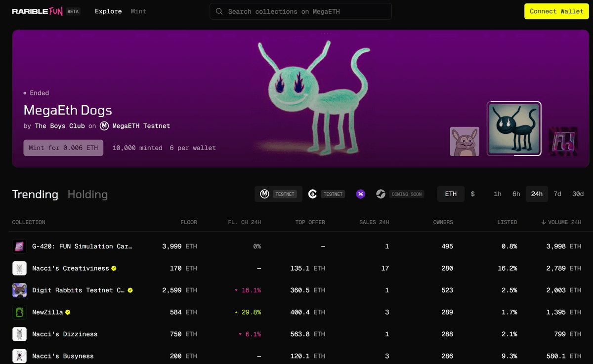
Task: Open NewZilla collection avatar
Action: click(x=19, y=312)
